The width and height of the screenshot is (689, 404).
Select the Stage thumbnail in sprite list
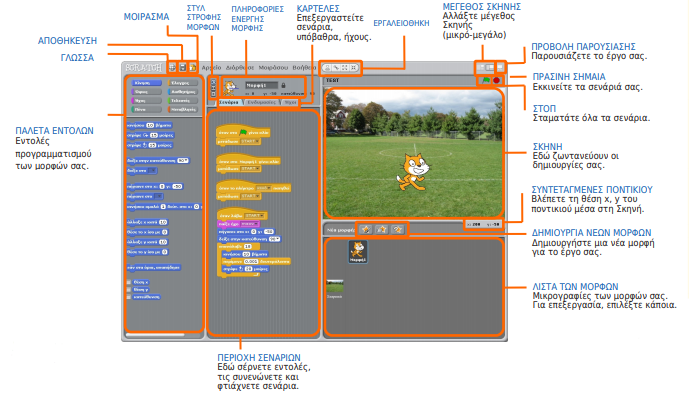[335, 289]
